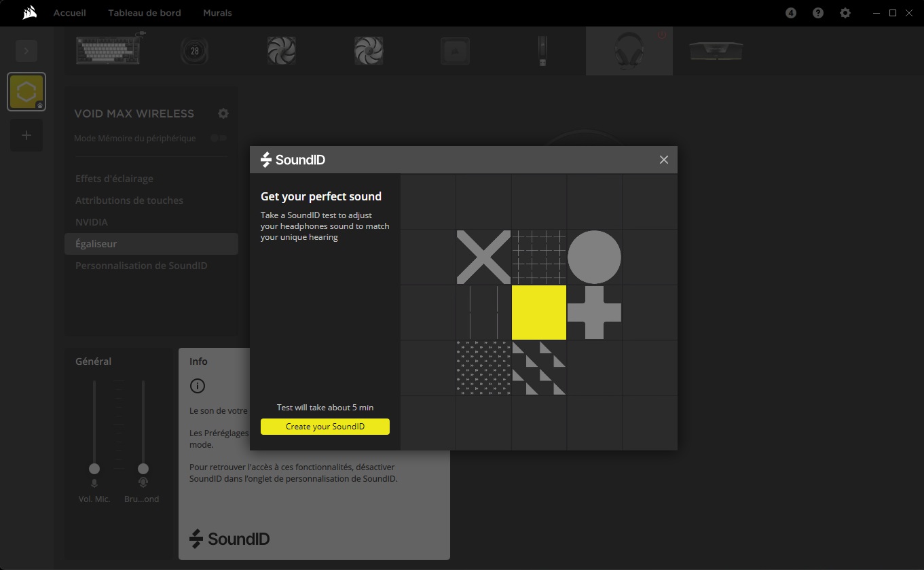The width and height of the screenshot is (924, 570).
Task: Open Personnalisation de SoundID section
Action: tap(141, 266)
